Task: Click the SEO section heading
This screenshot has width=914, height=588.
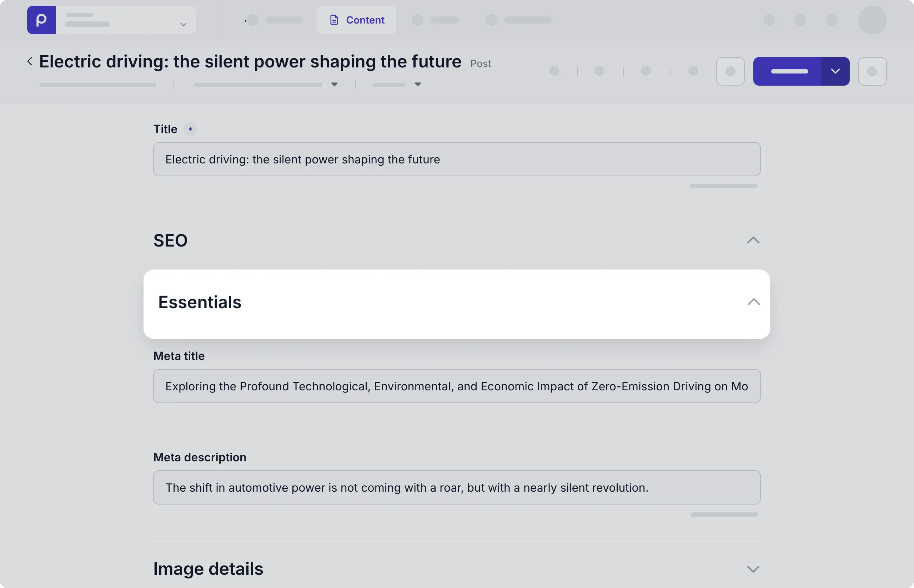Action: pos(170,240)
